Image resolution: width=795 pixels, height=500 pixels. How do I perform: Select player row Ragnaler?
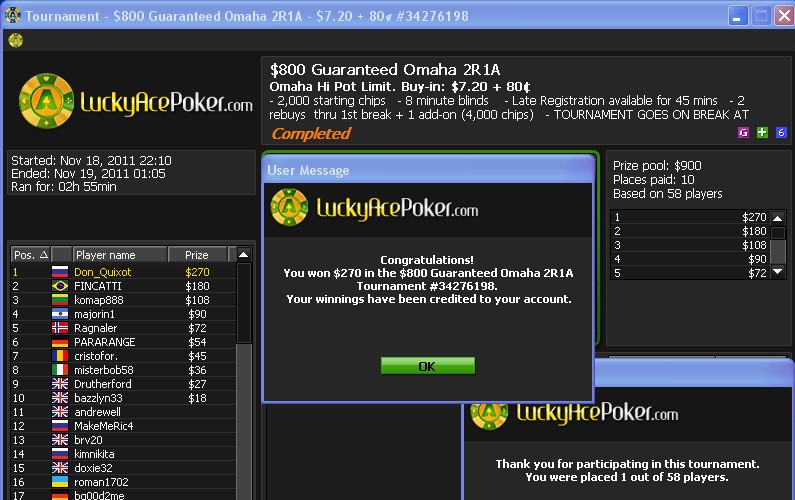point(123,328)
